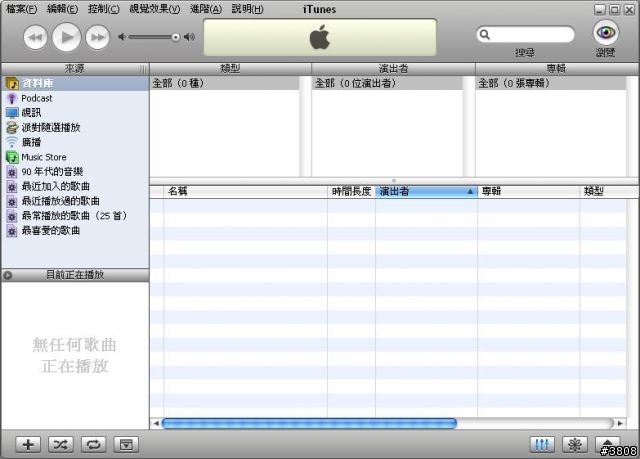Viewport: 640px width, 459px height.
Task: Select 資料庫 library in source list
Action: tap(76, 83)
